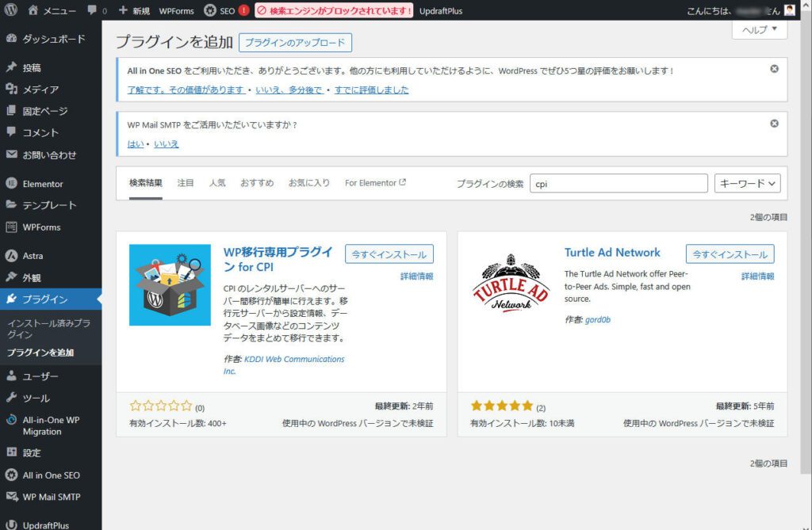Screen dimensions: 812x530
Task: Click プラグインのアップロード button
Action: click(x=295, y=43)
